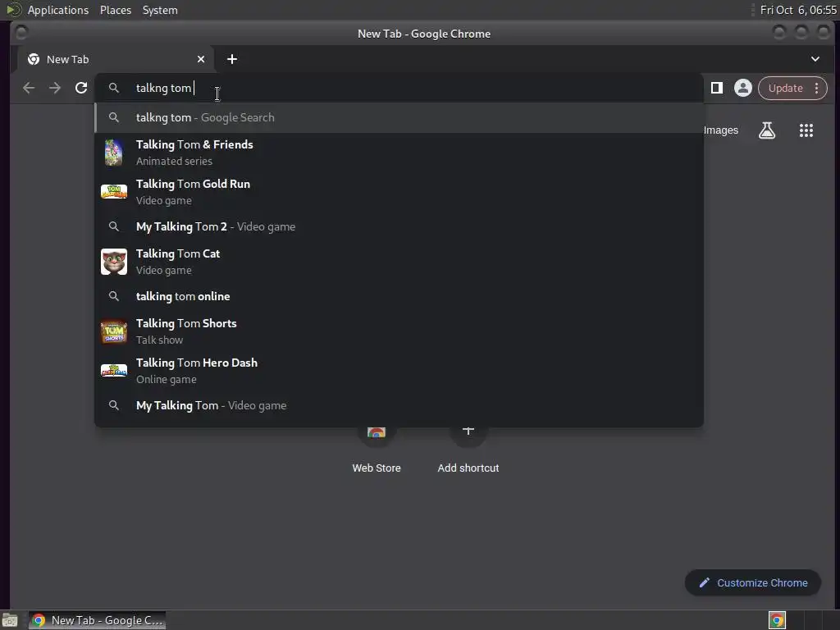
Task: Open the tab search chevron dropdown
Action: click(x=815, y=59)
